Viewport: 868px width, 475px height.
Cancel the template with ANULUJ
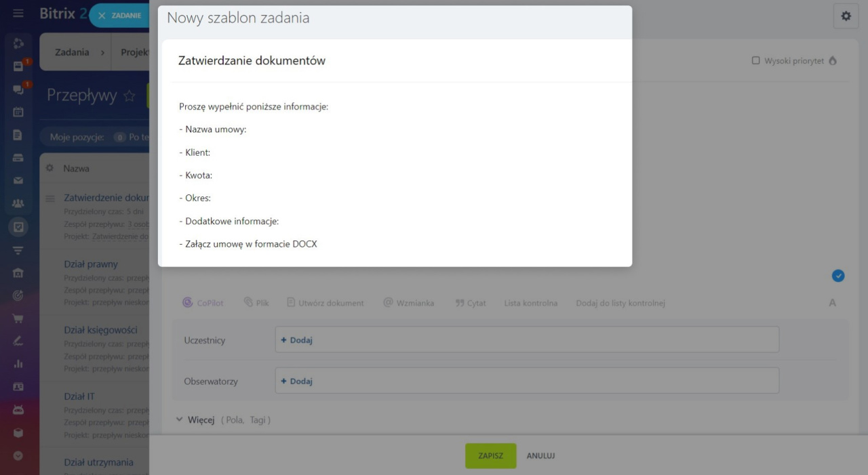(540, 456)
